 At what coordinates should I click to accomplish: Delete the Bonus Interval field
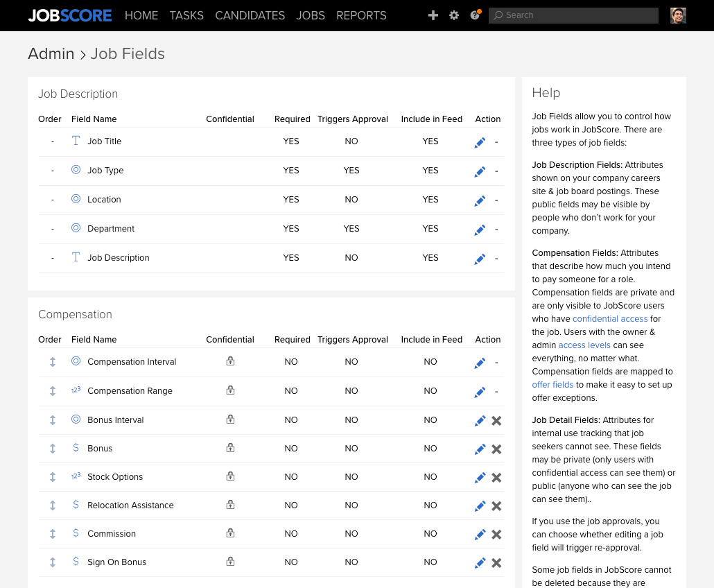(x=497, y=421)
